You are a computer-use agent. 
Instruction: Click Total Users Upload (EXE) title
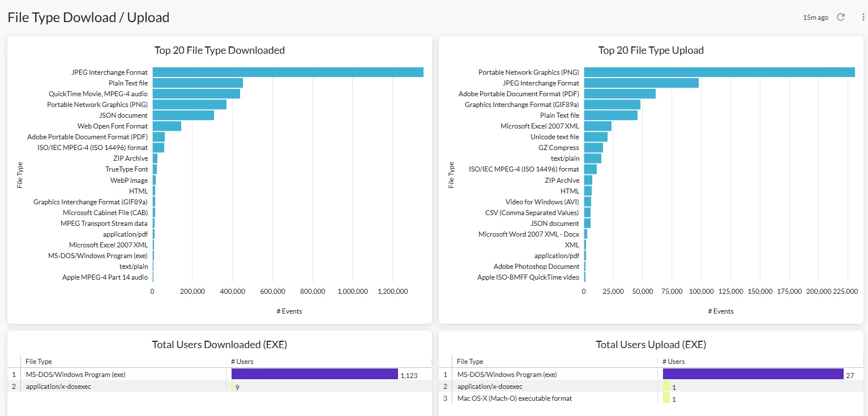coord(651,344)
